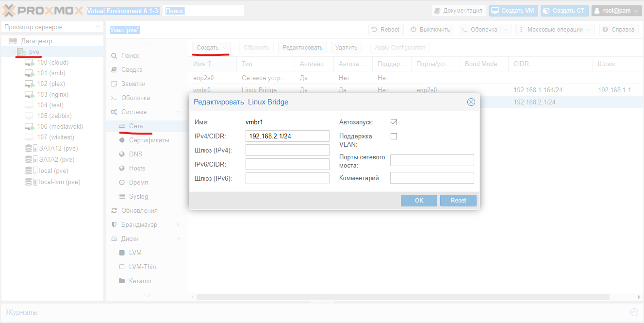The width and height of the screenshot is (644, 323).
Task: Open the Сертификаты settings page
Action: pyautogui.click(x=149, y=140)
